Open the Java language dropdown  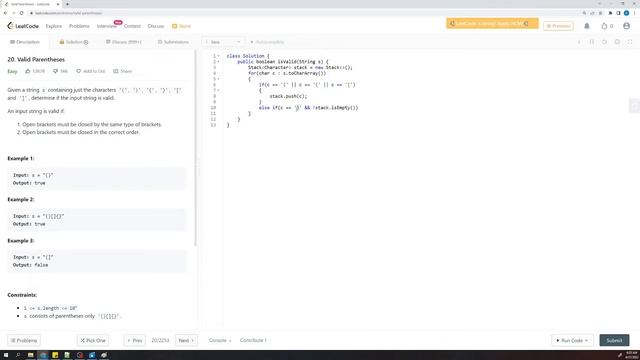(x=223, y=42)
